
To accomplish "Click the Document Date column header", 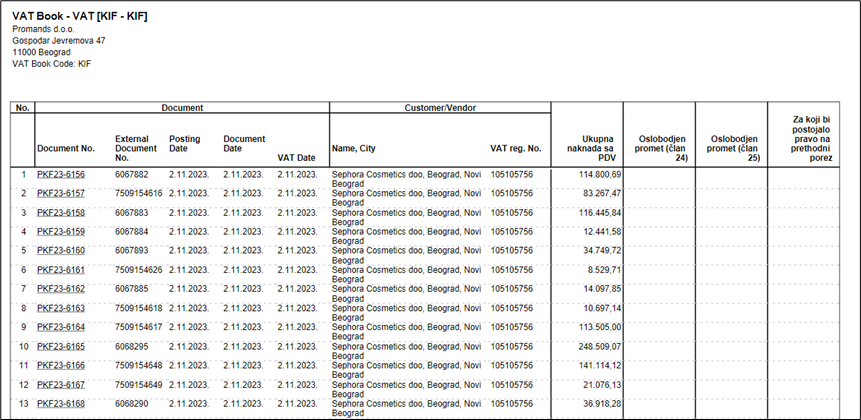I will [244, 144].
